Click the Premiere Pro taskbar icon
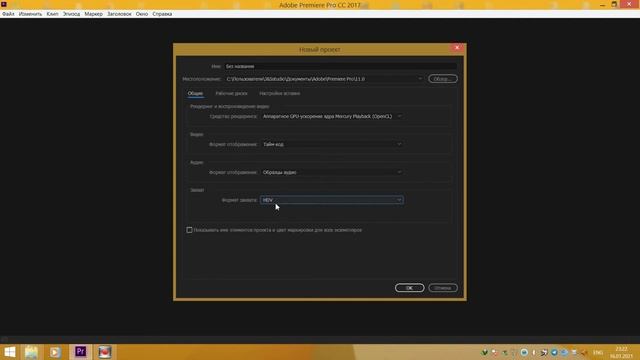 (x=80, y=351)
